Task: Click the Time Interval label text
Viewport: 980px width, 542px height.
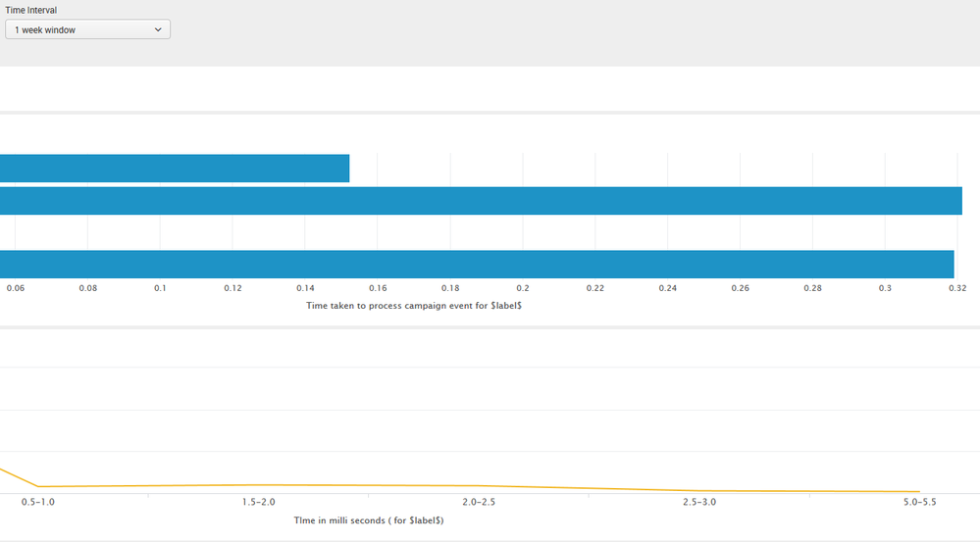Action: [x=31, y=11]
